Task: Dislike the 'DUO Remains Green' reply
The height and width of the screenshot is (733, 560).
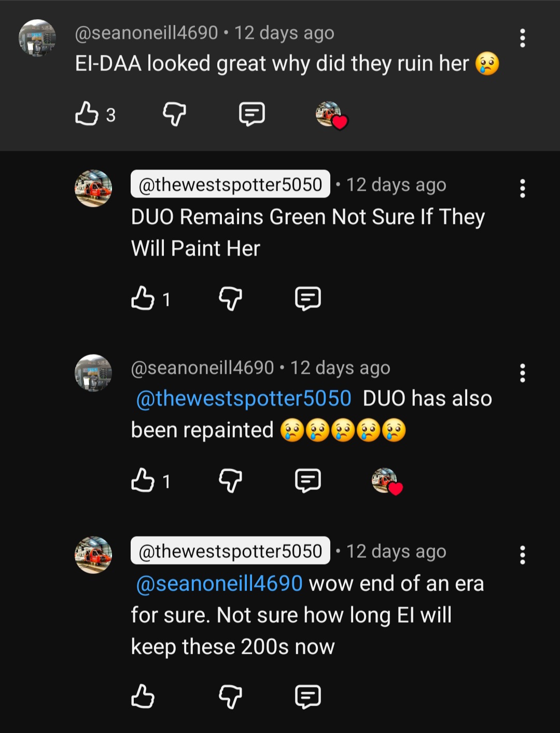Action: 230,299
